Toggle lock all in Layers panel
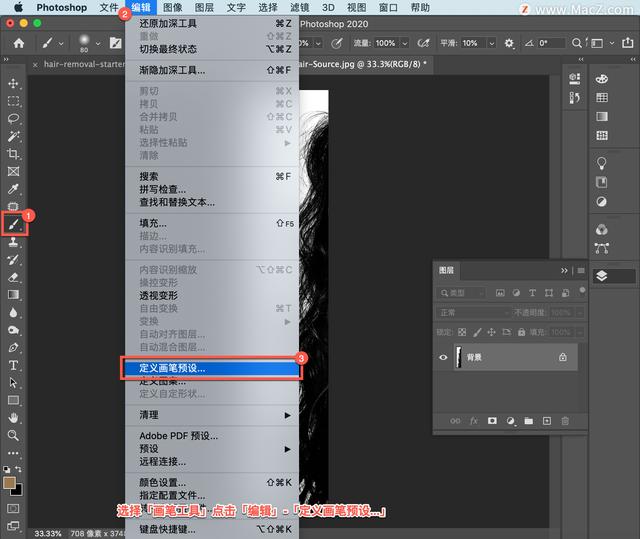 (x=522, y=332)
